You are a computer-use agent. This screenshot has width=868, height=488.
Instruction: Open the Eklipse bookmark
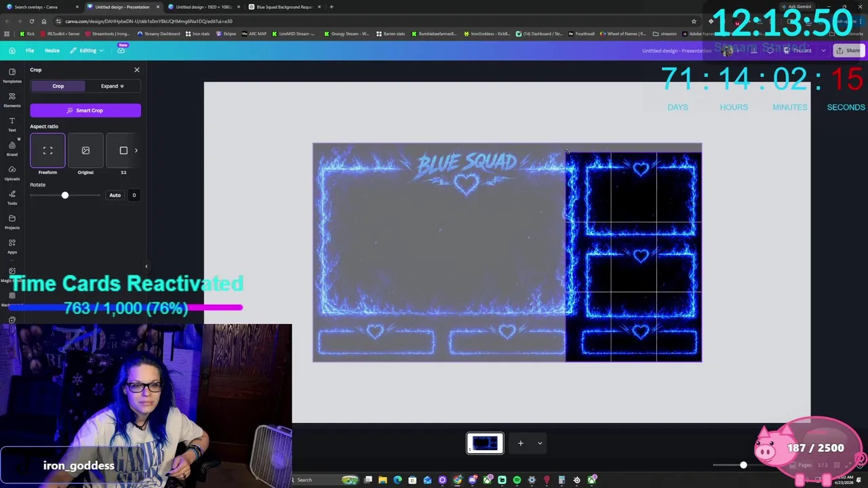coord(226,34)
